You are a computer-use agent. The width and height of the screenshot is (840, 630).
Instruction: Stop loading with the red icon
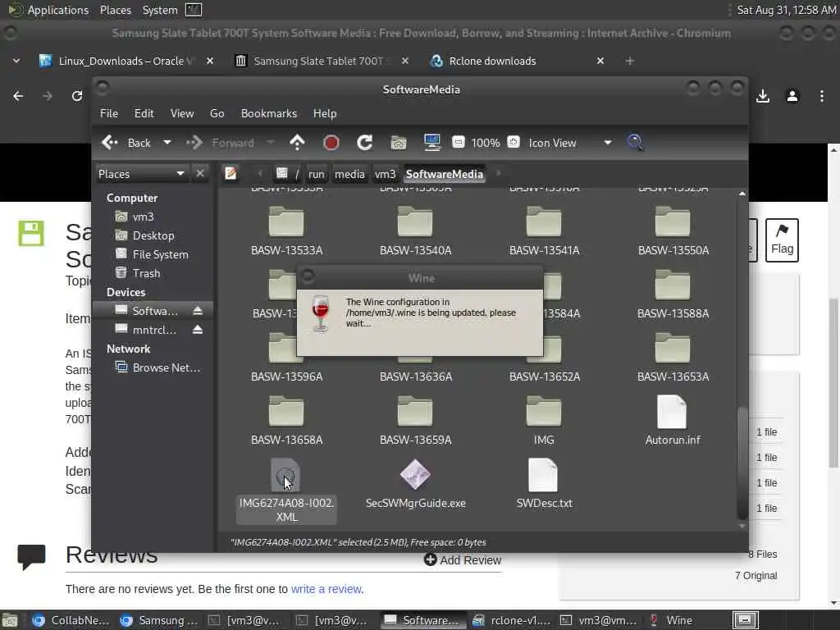(331, 143)
